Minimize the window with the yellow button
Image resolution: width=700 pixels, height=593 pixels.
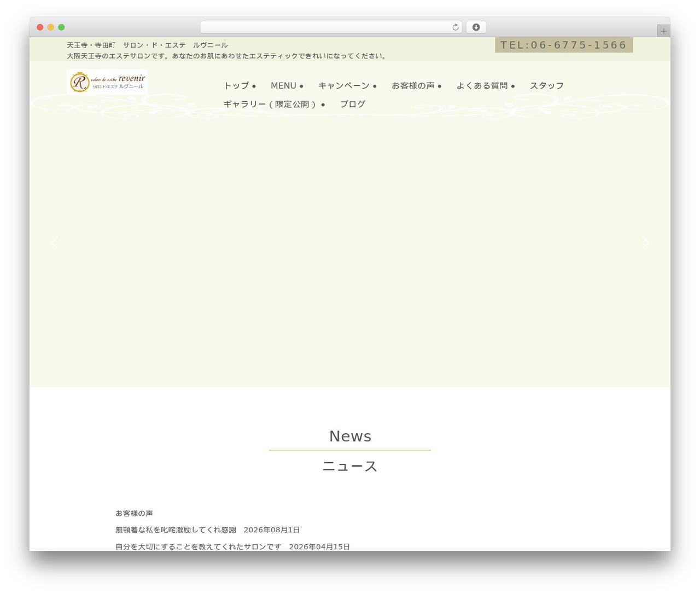click(x=51, y=27)
